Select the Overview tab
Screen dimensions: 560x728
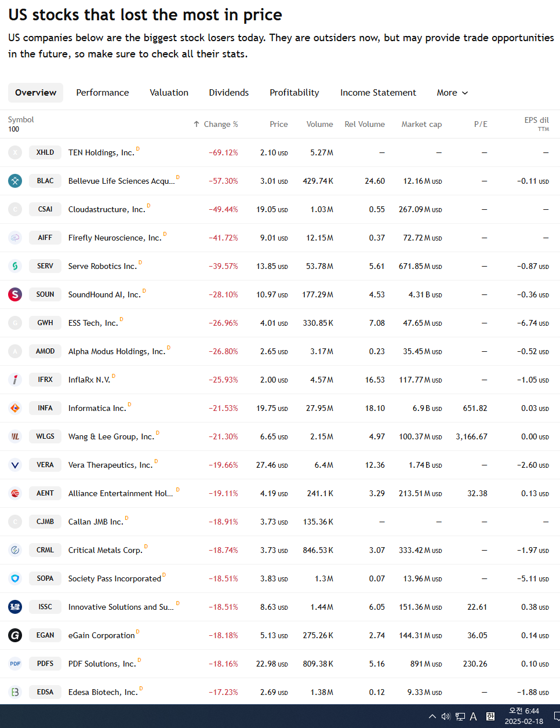point(35,93)
